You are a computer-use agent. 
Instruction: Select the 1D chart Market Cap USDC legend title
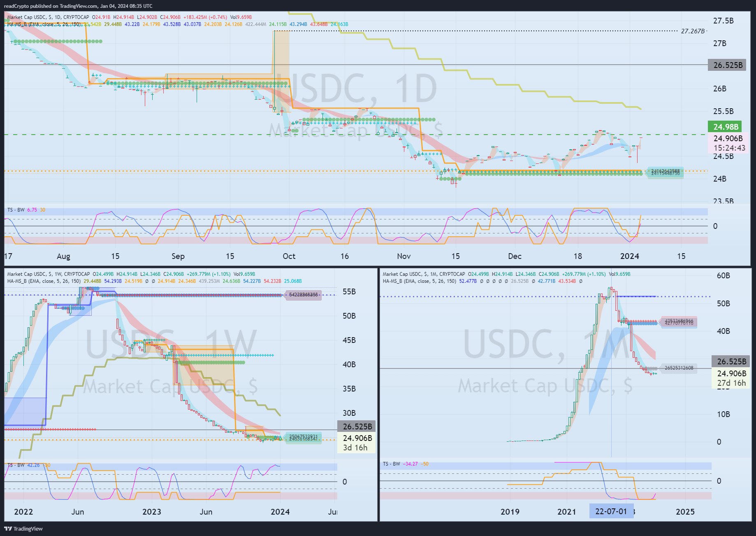48,17
